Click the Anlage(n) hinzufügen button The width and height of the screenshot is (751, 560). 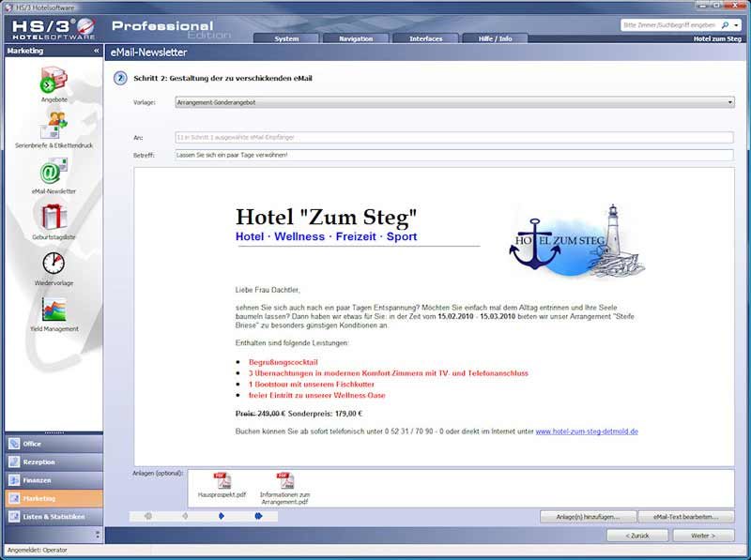589,517
